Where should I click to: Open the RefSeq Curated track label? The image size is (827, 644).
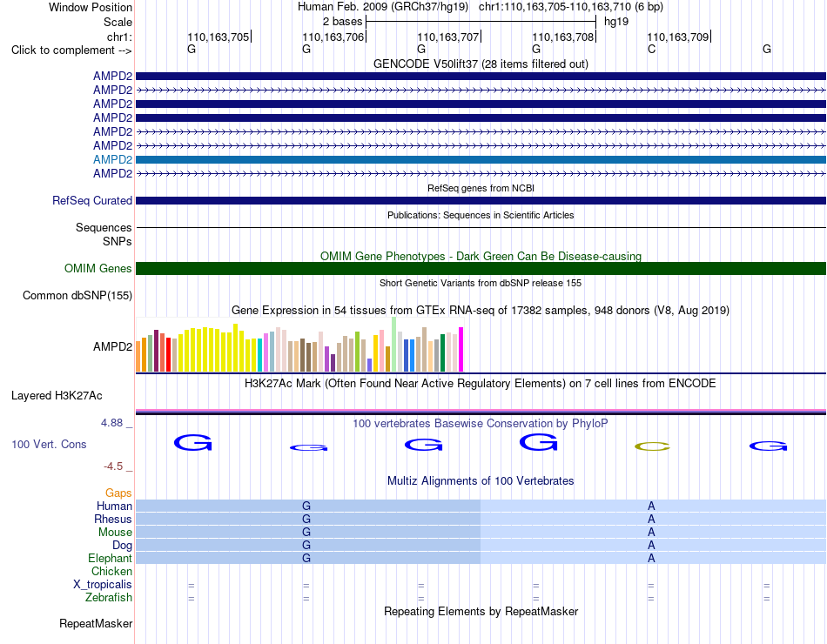pyautogui.click(x=91, y=200)
